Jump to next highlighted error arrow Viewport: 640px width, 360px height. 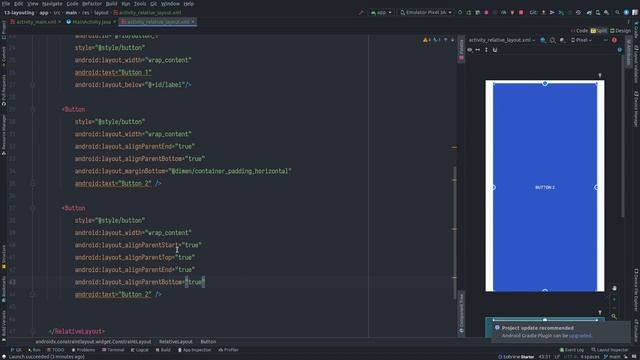[x=452, y=40]
